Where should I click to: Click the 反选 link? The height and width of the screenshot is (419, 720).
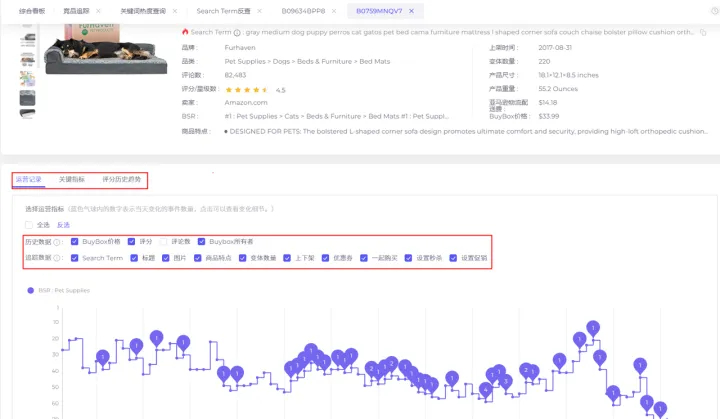click(63, 225)
